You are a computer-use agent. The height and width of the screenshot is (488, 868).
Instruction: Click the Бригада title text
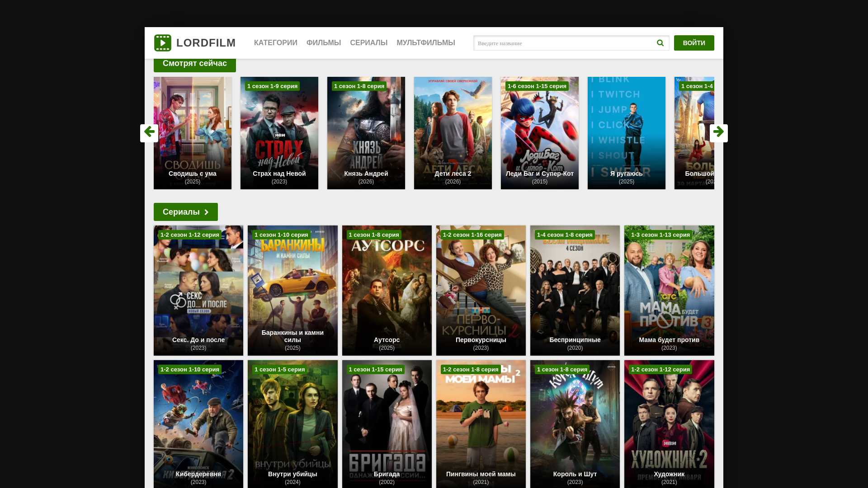pyautogui.click(x=387, y=474)
